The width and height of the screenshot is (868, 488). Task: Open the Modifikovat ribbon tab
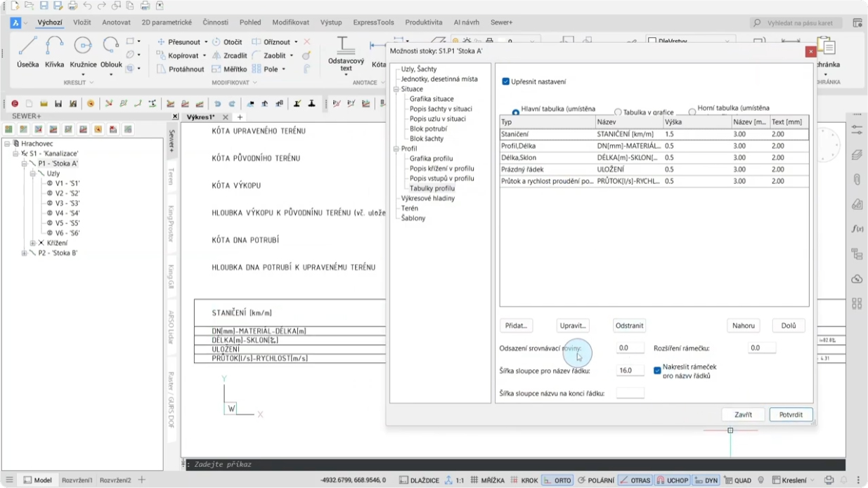pyautogui.click(x=290, y=22)
